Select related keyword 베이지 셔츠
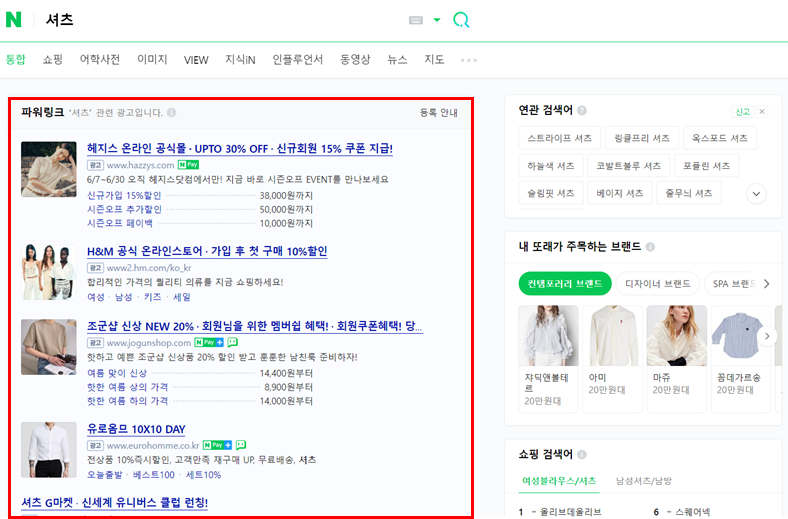 click(619, 193)
